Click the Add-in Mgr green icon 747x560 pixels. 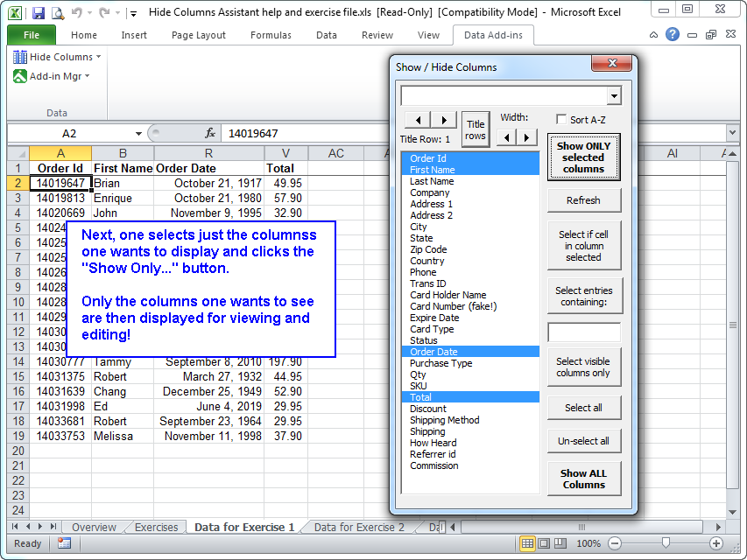click(19, 76)
